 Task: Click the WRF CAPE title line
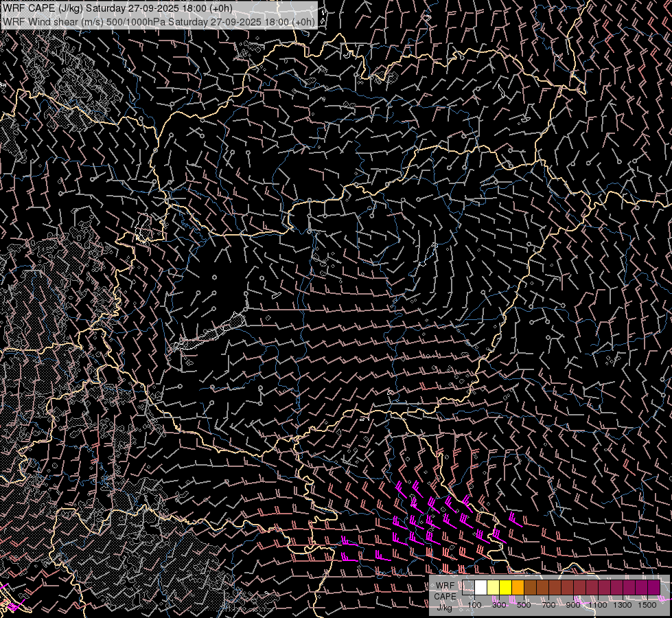(118, 8)
